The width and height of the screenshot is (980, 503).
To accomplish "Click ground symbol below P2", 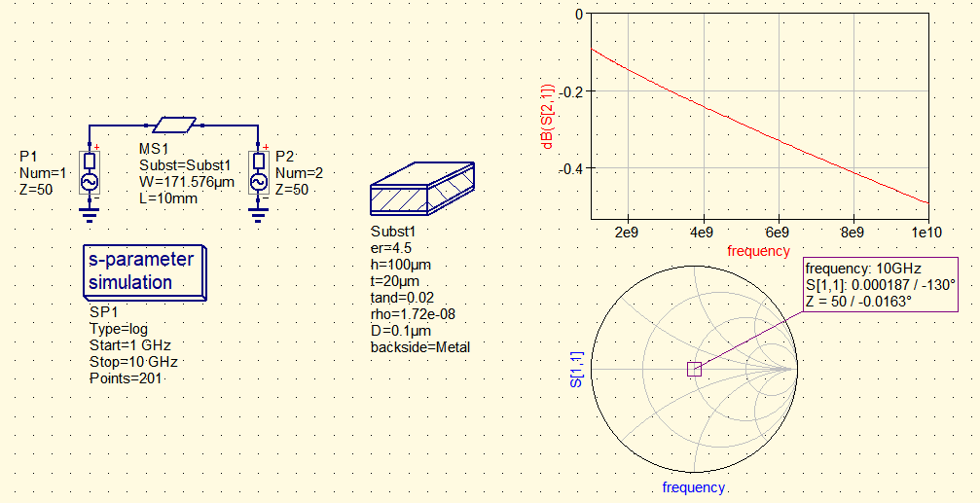I will click(258, 216).
